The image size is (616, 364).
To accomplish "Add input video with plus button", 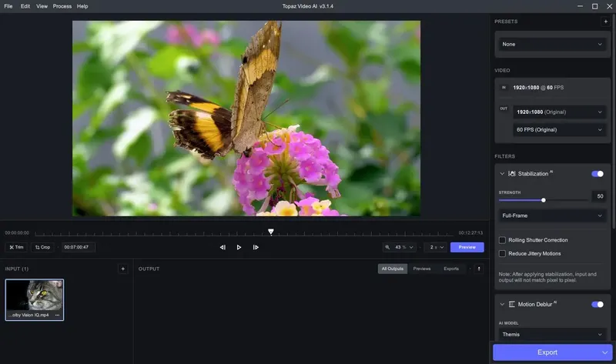I will click(x=123, y=269).
